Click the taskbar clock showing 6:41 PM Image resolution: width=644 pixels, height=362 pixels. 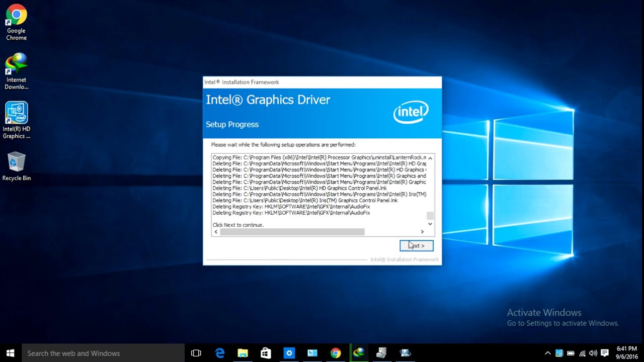626,353
